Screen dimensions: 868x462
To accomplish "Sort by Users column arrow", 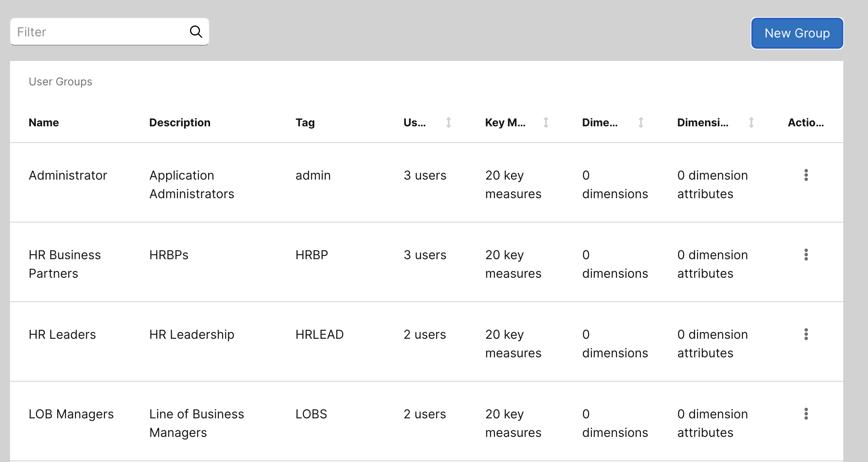I will point(448,122).
